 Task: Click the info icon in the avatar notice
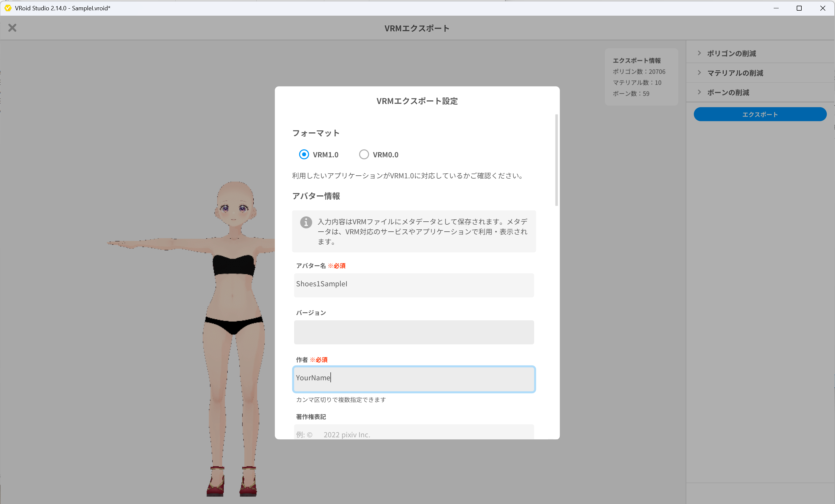click(x=306, y=222)
